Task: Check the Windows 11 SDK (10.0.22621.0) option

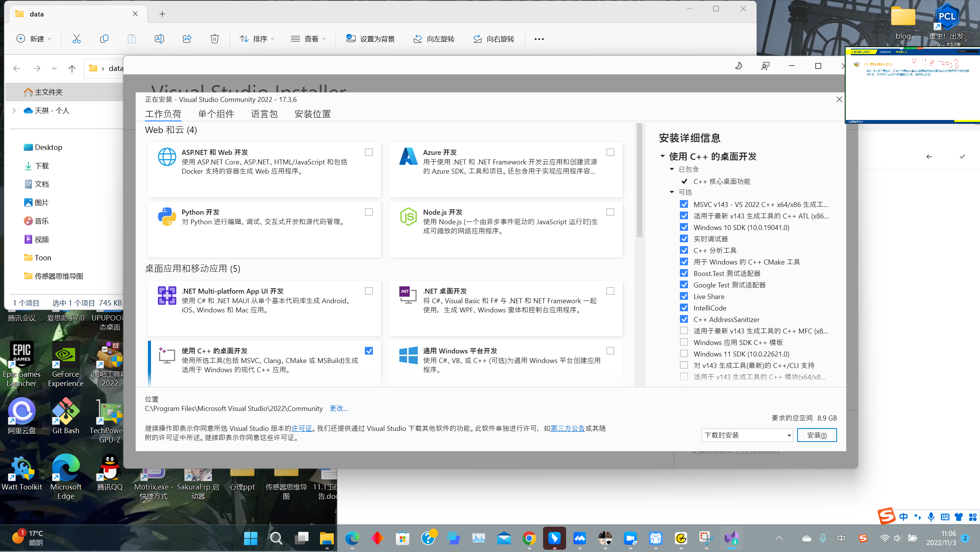Action: point(684,354)
